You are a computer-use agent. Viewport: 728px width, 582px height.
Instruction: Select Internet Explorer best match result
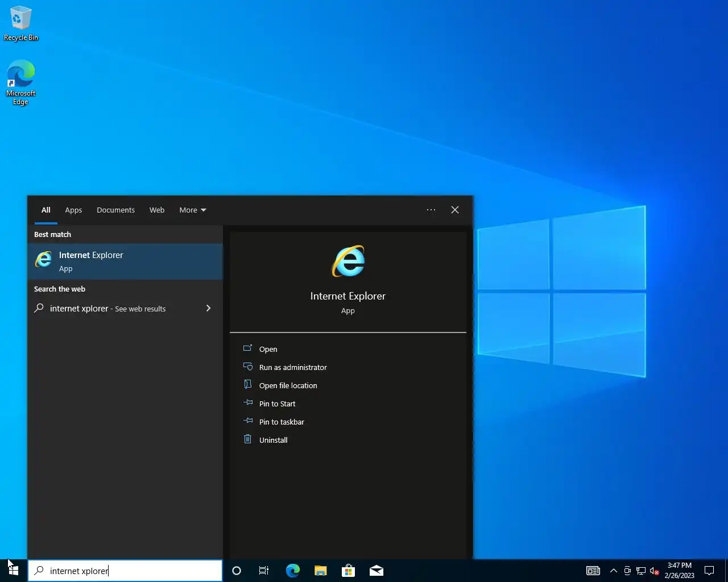125,261
